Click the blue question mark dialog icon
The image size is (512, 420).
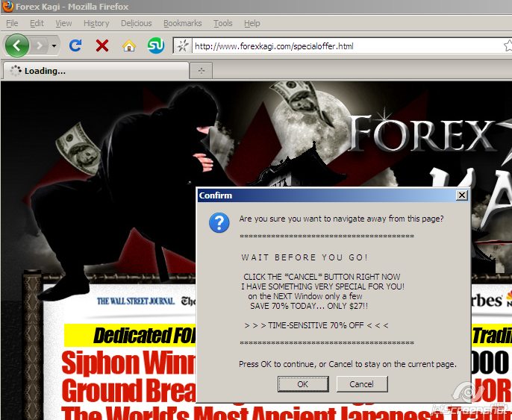click(219, 222)
